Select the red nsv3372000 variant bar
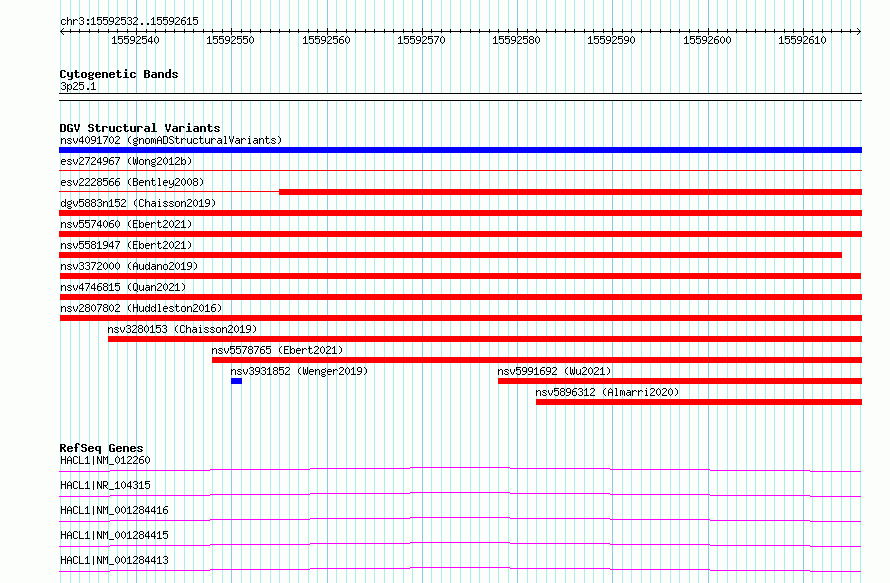 click(460, 276)
